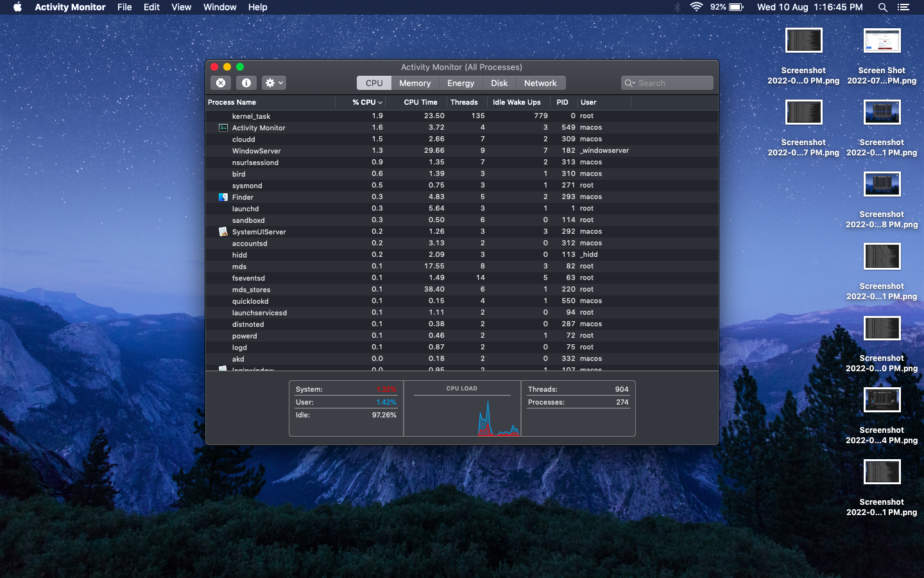Switch to the Energy tab

click(460, 83)
